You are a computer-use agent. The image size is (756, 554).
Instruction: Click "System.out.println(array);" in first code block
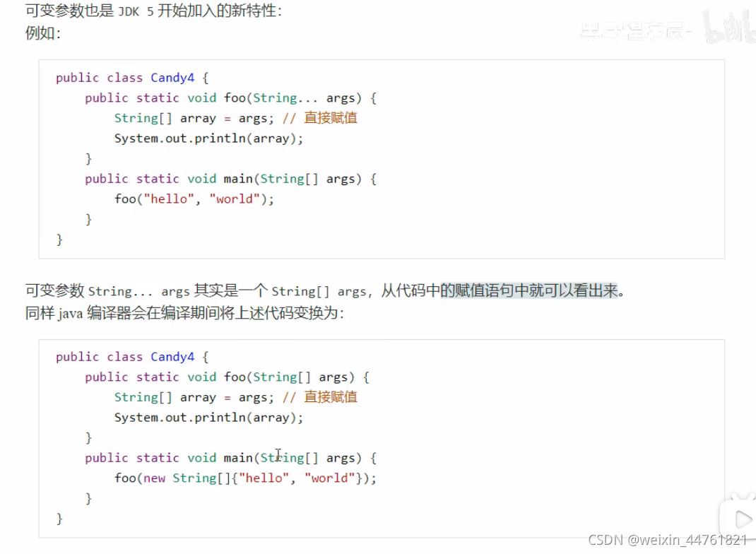tap(208, 139)
